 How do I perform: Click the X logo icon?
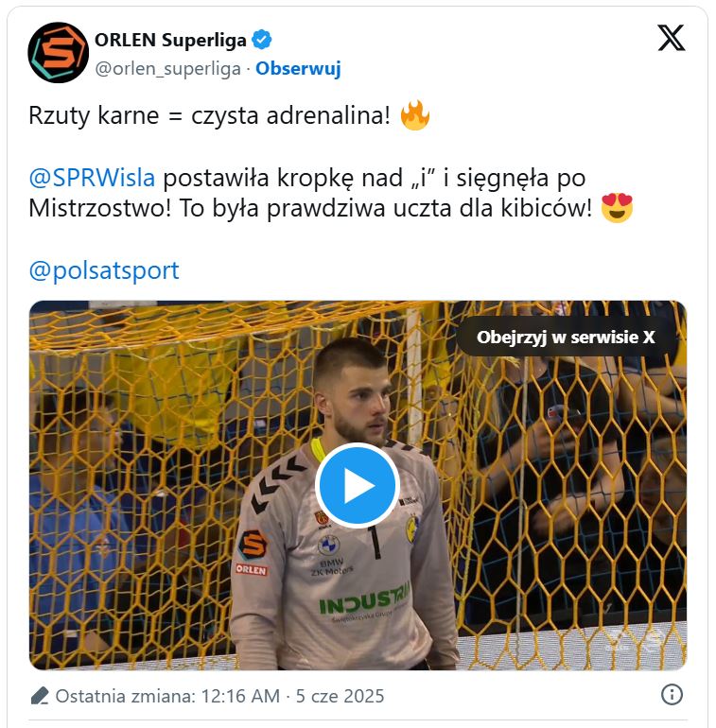pos(671,38)
